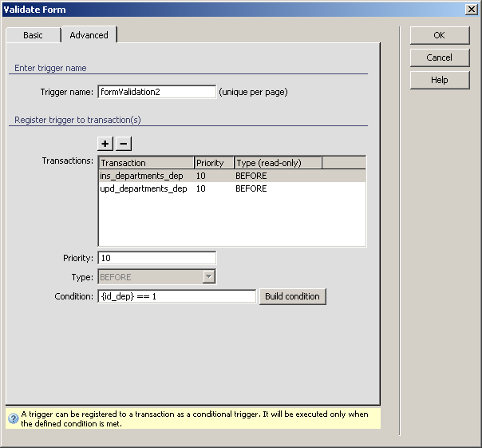
Task: Click the Cancel button
Action: pyautogui.click(x=439, y=57)
